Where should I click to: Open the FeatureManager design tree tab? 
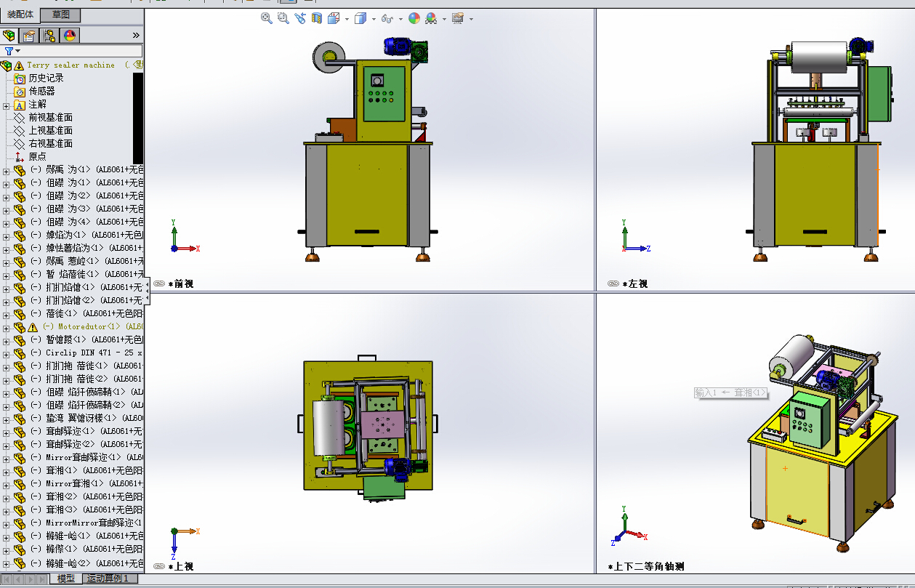point(9,36)
